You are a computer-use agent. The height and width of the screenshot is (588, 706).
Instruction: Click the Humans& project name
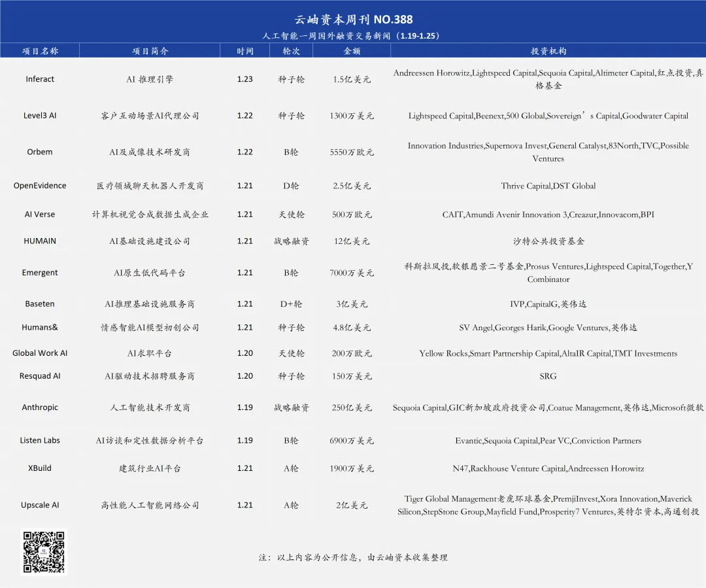[40, 328]
